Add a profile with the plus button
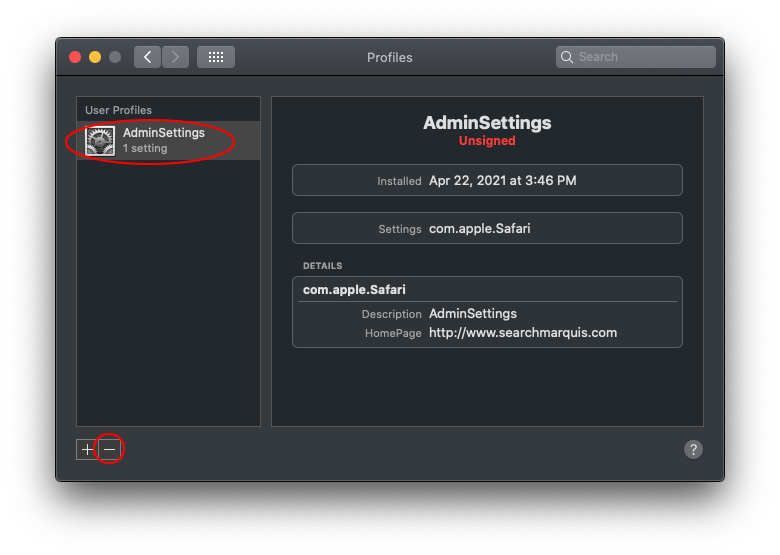This screenshot has width=780, height=555. click(x=87, y=450)
